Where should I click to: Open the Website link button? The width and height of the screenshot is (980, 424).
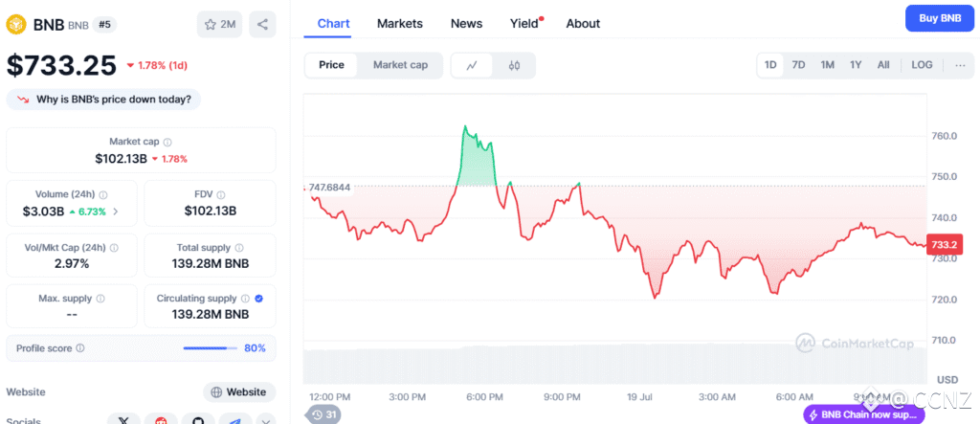pyautogui.click(x=239, y=392)
